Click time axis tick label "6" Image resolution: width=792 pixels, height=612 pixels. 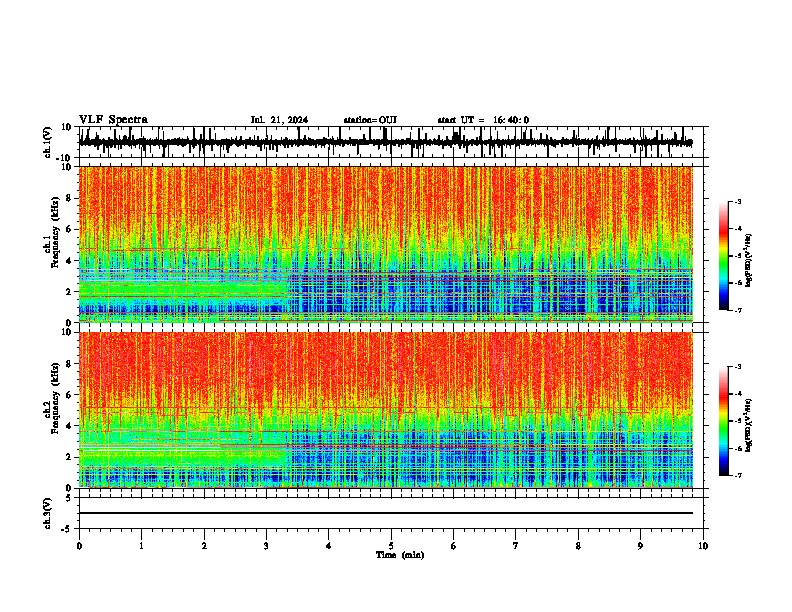click(x=453, y=546)
